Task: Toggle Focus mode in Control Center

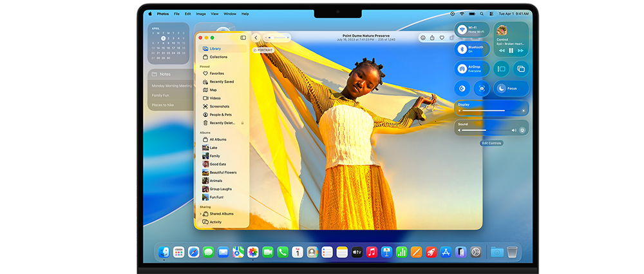Action: [511, 88]
